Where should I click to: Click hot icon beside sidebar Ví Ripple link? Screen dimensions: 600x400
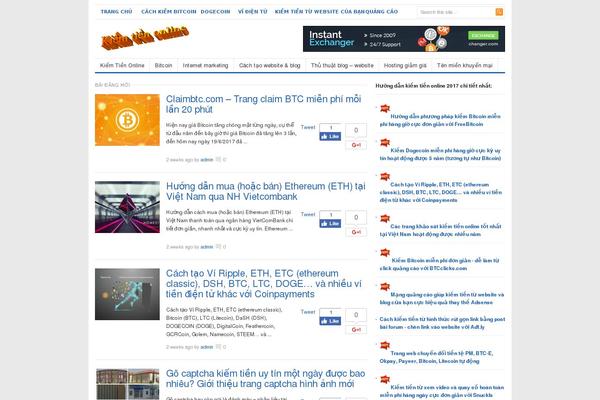click(x=385, y=176)
